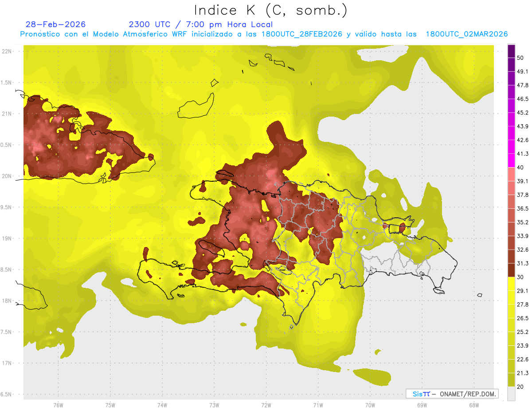
Task: Click the colorbar value '43.9'
Action: [523, 126]
